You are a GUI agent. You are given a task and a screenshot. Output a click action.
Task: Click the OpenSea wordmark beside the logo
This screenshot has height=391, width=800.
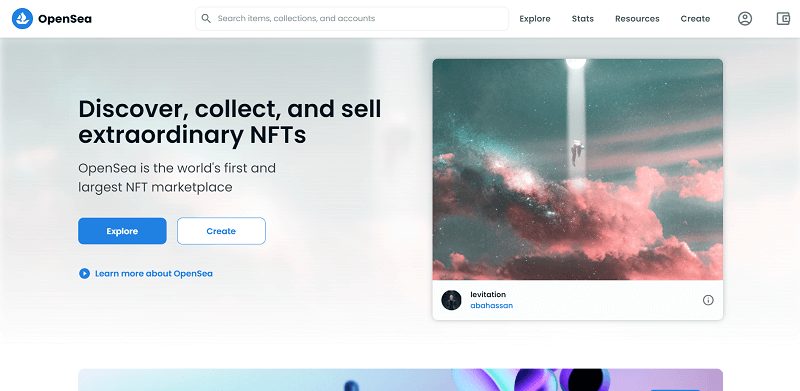click(x=65, y=19)
